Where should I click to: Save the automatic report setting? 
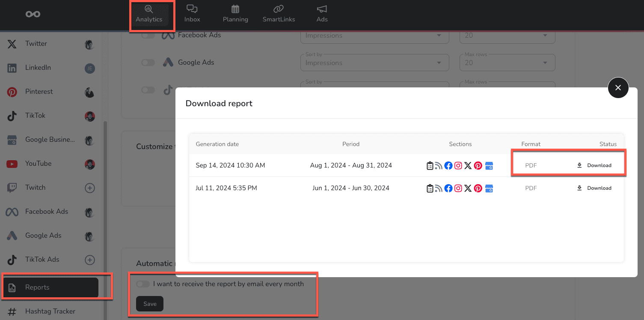[x=150, y=304]
